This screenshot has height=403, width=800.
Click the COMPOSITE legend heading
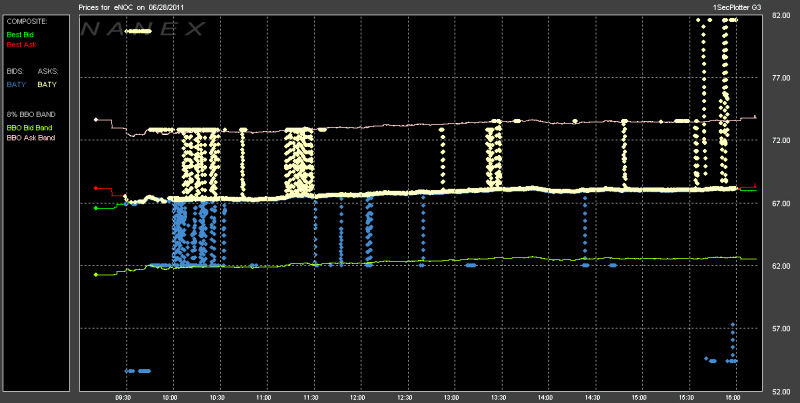coord(24,21)
